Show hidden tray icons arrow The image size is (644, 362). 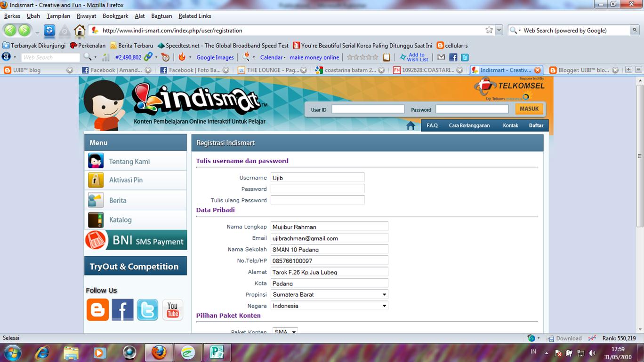pos(547,353)
